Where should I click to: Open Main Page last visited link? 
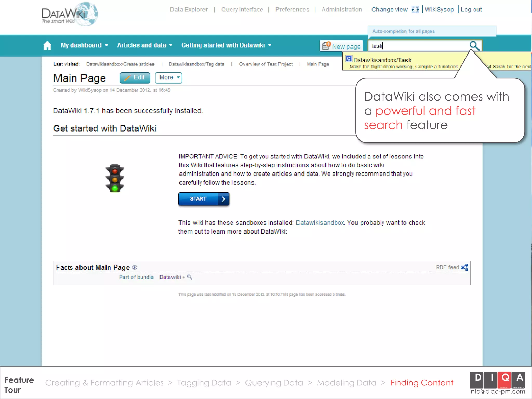[x=318, y=64]
